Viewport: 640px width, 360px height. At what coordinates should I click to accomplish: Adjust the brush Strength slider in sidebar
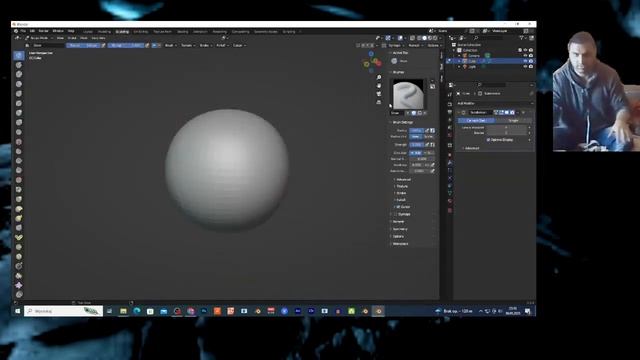[x=416, y=144]
